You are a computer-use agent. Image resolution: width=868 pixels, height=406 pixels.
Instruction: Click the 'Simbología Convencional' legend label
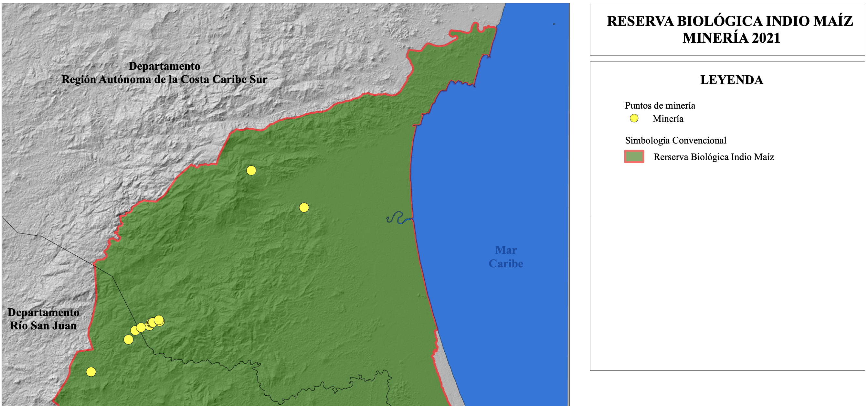675,141
